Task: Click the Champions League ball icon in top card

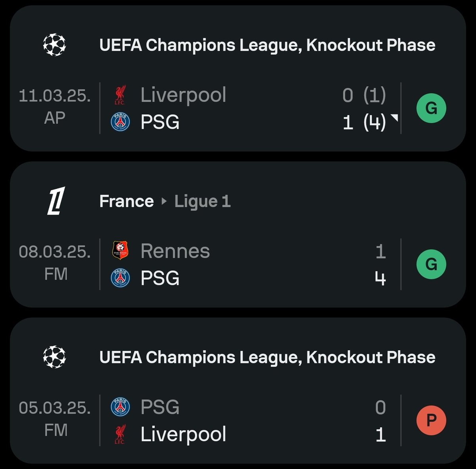Action: [54, 44]
